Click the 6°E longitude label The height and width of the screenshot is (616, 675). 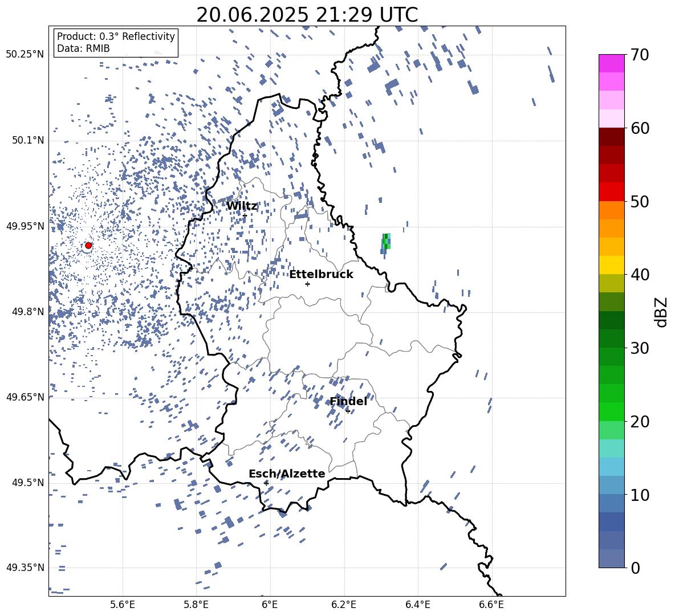point(270,605)
